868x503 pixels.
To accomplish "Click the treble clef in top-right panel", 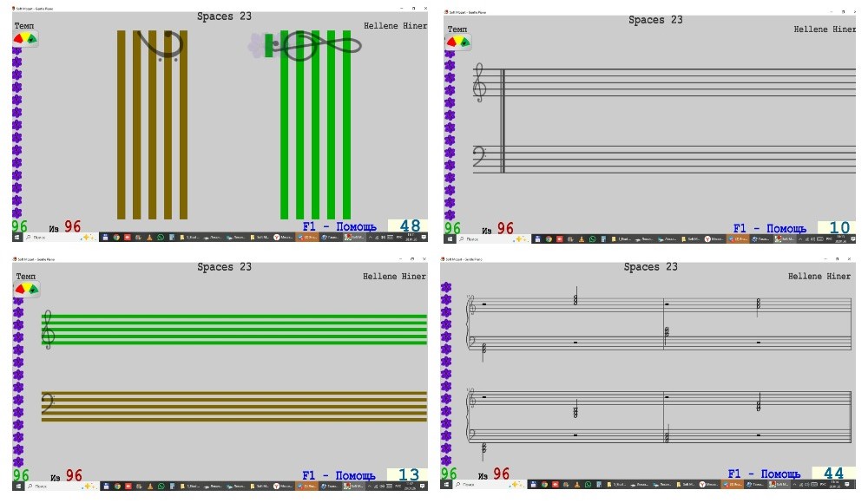I will coord(479,84).
